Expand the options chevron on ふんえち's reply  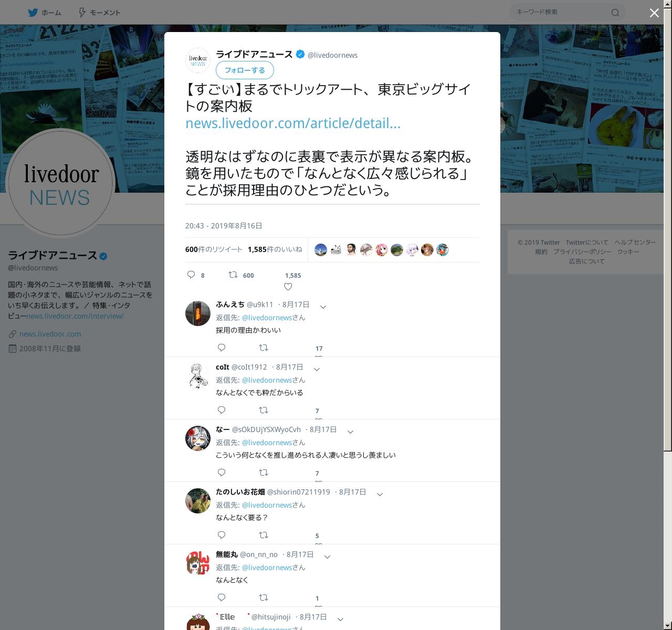point(323,307)
